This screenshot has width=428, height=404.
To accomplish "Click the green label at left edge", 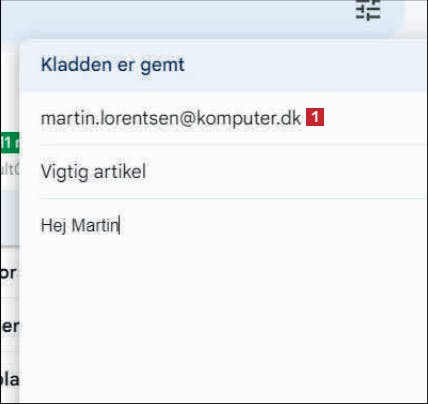I will click(x=10, y=143).
